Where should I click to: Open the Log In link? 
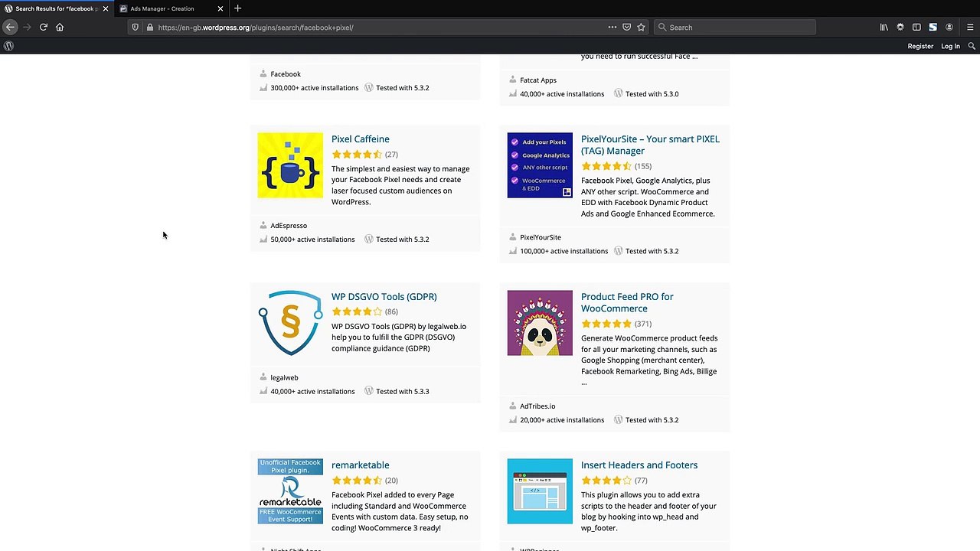[950, 46]
